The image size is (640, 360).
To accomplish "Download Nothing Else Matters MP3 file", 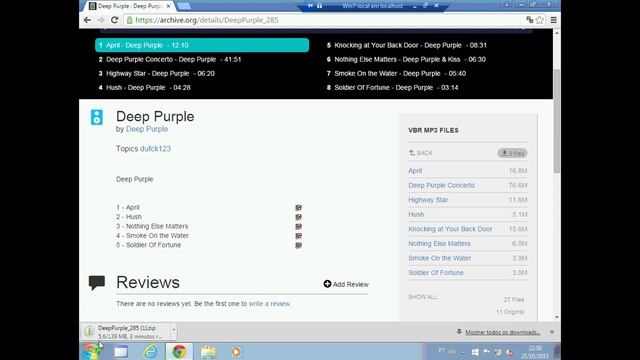I will point(439,244).
